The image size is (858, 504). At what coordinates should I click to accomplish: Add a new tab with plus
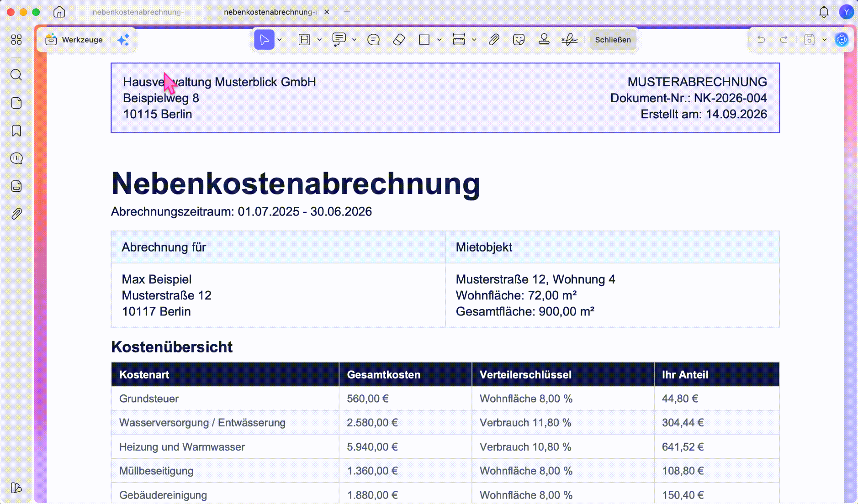pos(347,12)
